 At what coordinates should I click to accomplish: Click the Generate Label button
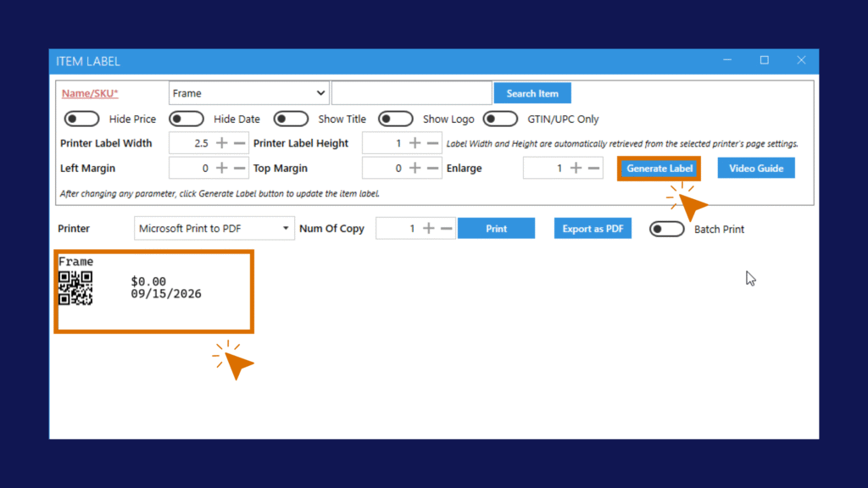click(659, 169)
